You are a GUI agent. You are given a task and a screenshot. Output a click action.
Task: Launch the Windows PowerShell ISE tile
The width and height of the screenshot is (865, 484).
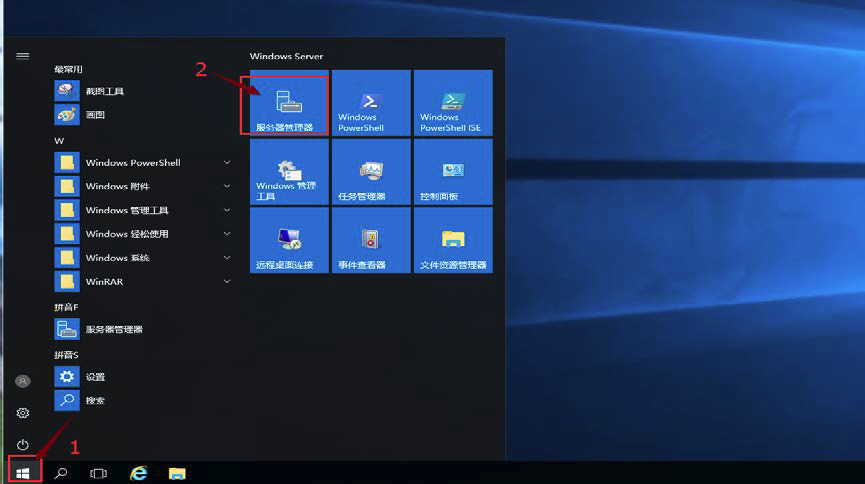click(452, 103)
